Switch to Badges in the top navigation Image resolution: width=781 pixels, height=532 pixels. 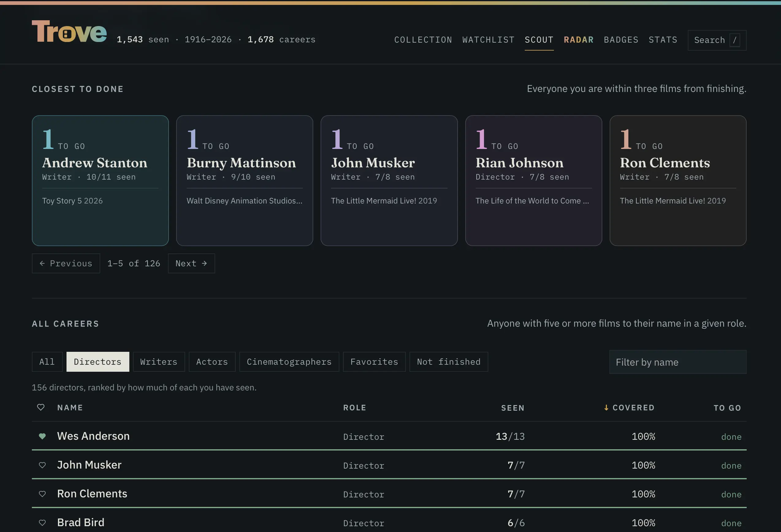coord(621,40)
